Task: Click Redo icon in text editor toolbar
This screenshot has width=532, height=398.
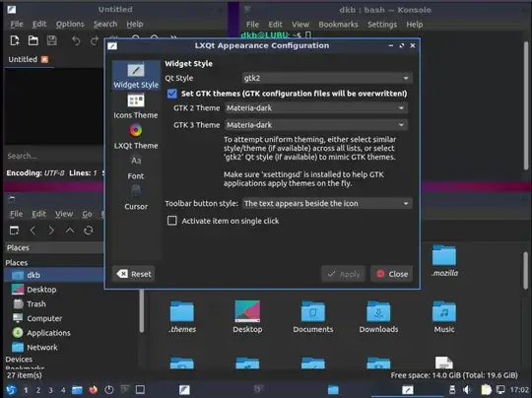Action: (x=95, y=40)
